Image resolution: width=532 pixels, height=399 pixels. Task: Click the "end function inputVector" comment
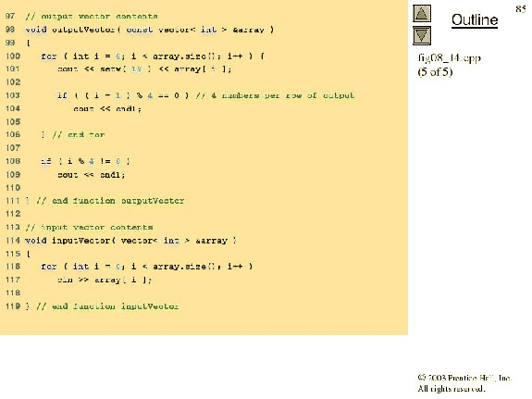click(107, 306)
